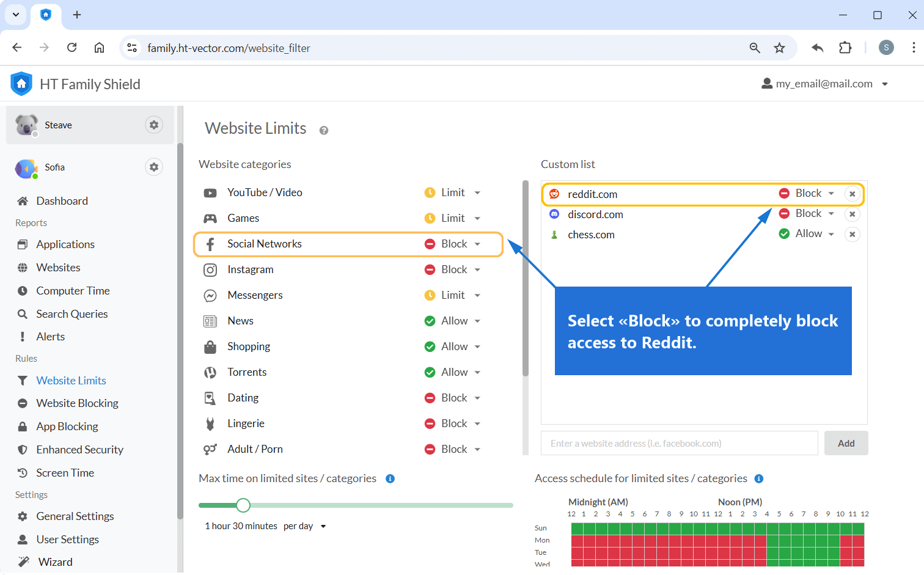
Task: Open Steave's profile settings gear
Action: point(154,125)
